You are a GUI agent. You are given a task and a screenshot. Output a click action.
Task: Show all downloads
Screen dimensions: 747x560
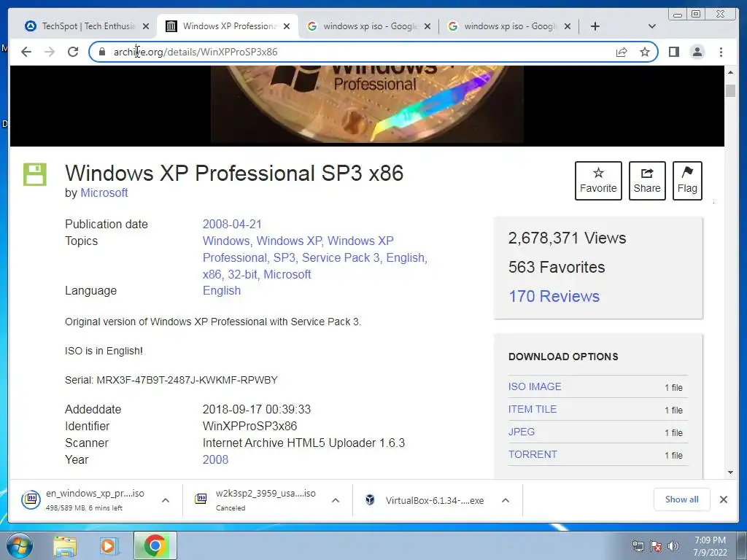[682, 499]
